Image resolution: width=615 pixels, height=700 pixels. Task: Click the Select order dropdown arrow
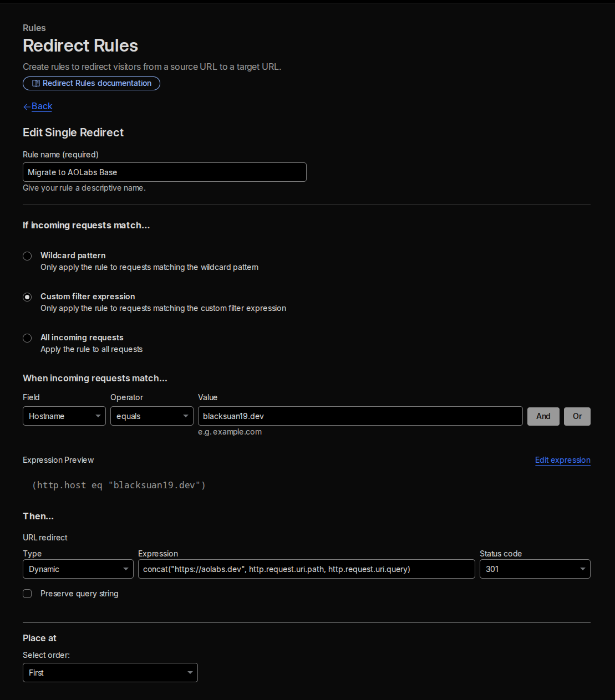click(189, 672)
